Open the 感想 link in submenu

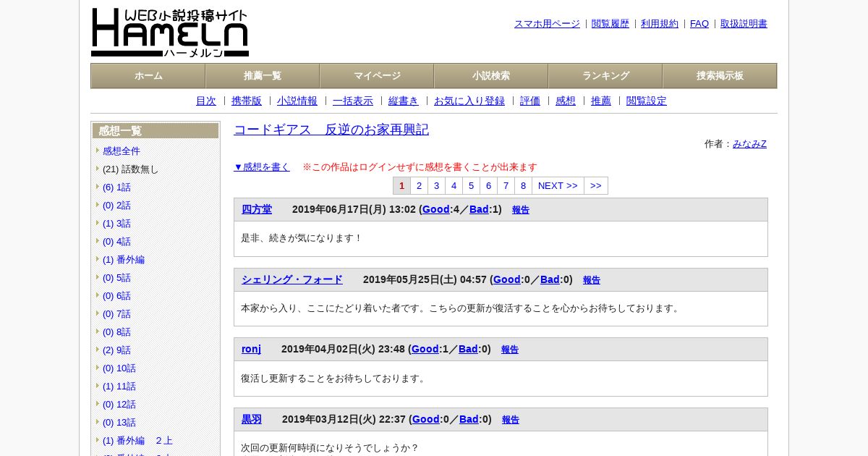coord(566,101)
